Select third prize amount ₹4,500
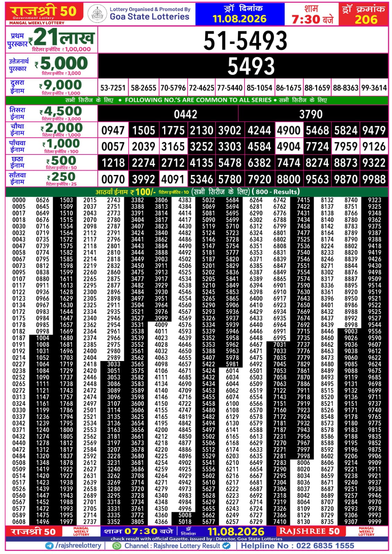392x554 pixels. click(61, 111)
